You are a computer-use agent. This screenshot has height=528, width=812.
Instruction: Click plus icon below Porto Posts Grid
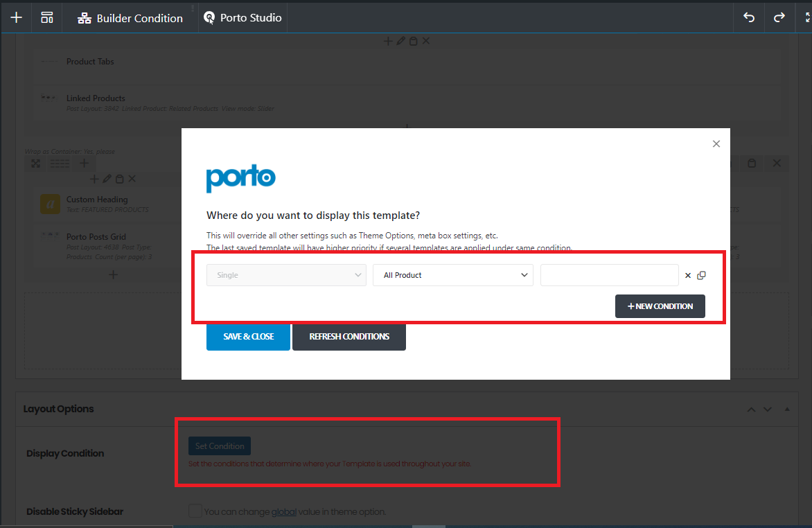(113, 274)
